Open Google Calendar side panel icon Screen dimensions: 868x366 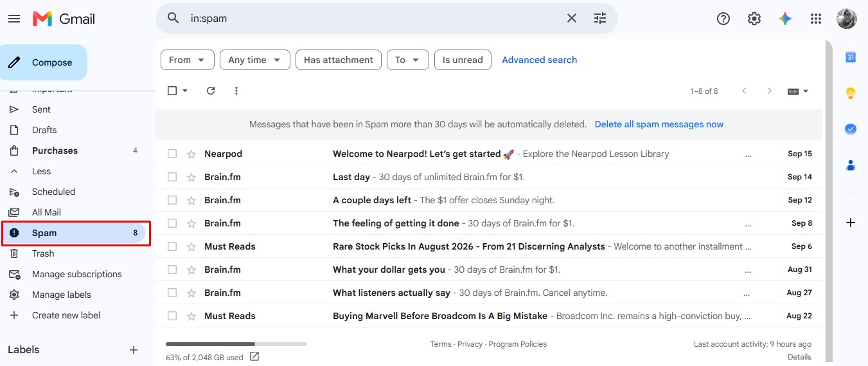pyautogui.click(x=851, y=57)
